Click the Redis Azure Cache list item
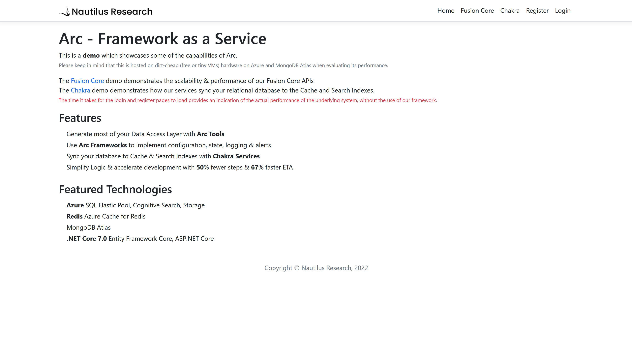 [x=106, y=216]
